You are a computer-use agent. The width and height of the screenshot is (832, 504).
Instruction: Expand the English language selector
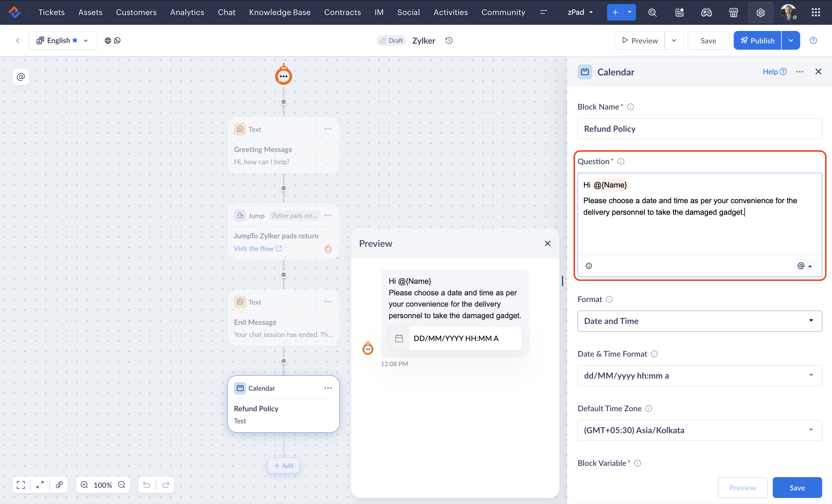63,40
